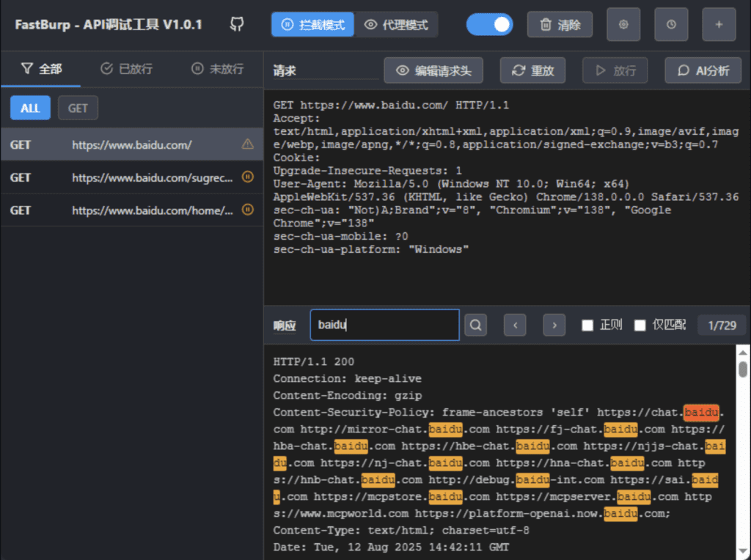Click the Content-Type response header line
Viewport: 751px width, 560px height.
(x=401, y=530)
